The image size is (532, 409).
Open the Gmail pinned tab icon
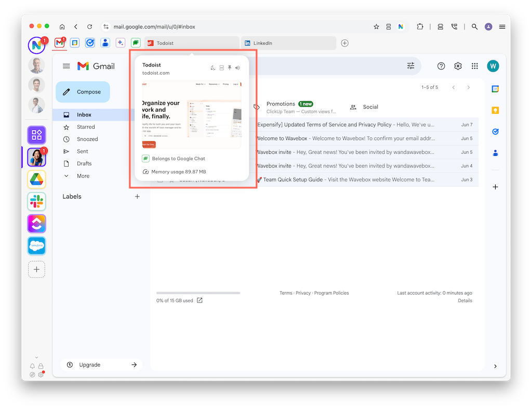coord(59,43)
